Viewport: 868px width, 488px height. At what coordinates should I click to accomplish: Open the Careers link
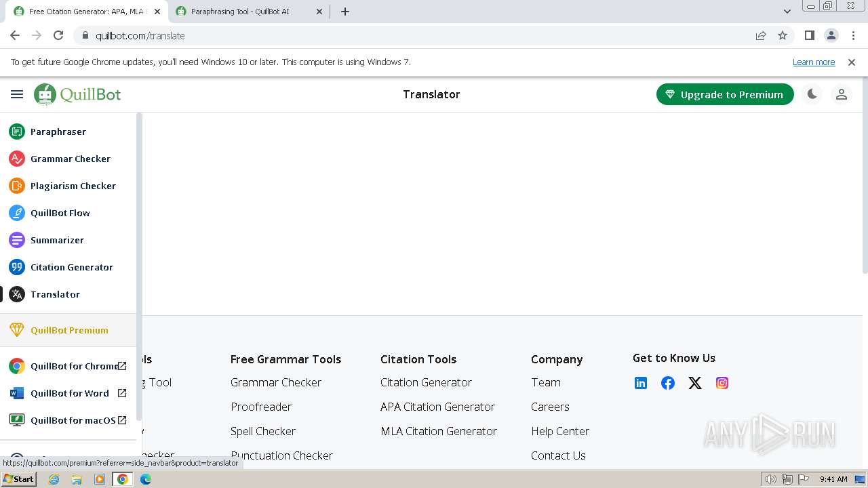coord(550,407)
